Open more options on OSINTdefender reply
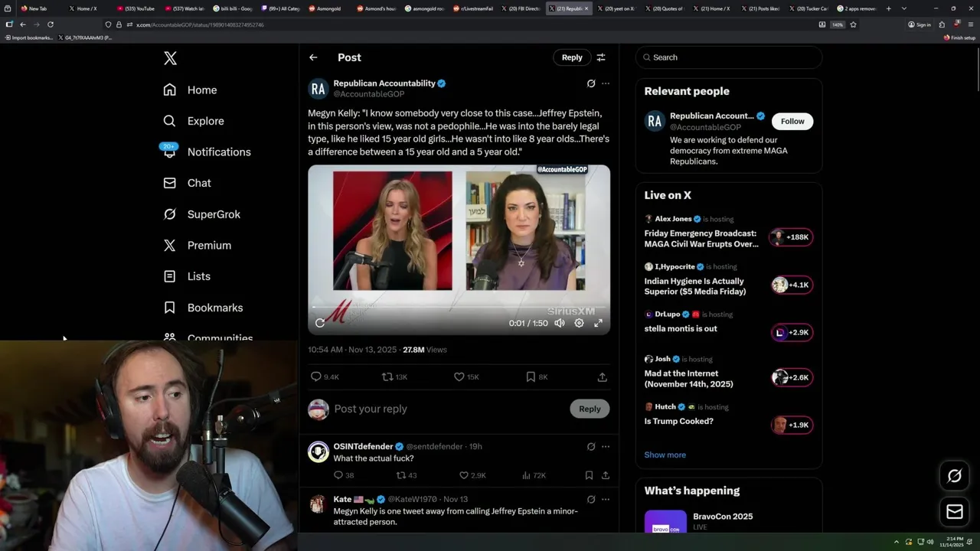The image size is (980, 551). pyautogui.click(x=606, y=446)
